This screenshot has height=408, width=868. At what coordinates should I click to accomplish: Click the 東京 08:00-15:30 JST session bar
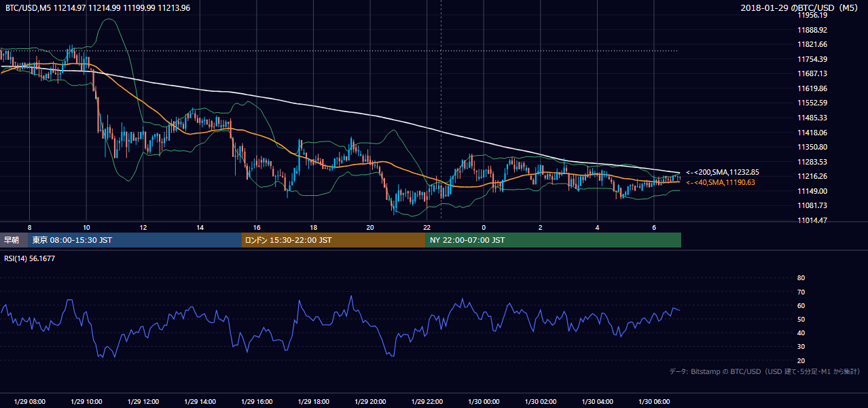click(134, 240)
